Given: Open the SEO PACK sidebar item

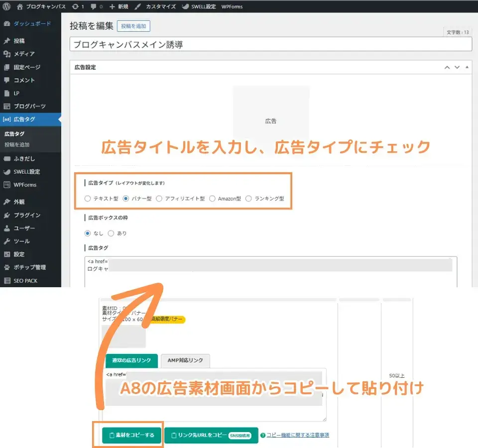Looking at the screenshot, I should click(x=23, y=280).
